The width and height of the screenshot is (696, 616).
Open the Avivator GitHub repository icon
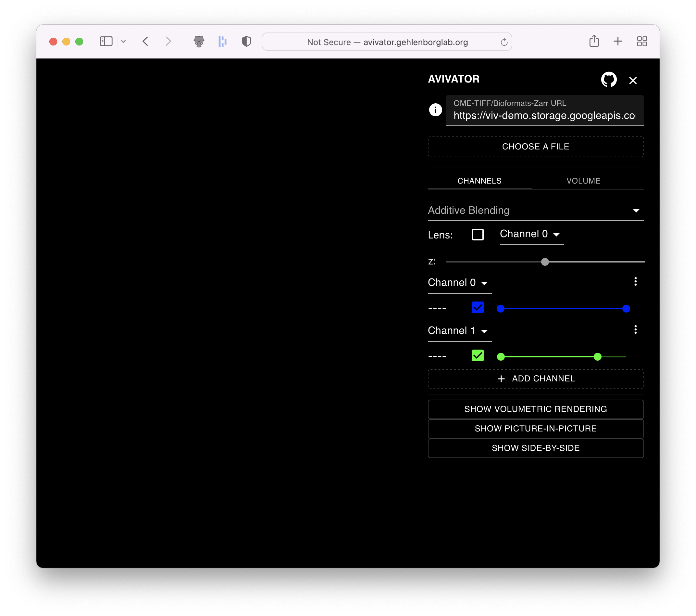coord(609,80)
